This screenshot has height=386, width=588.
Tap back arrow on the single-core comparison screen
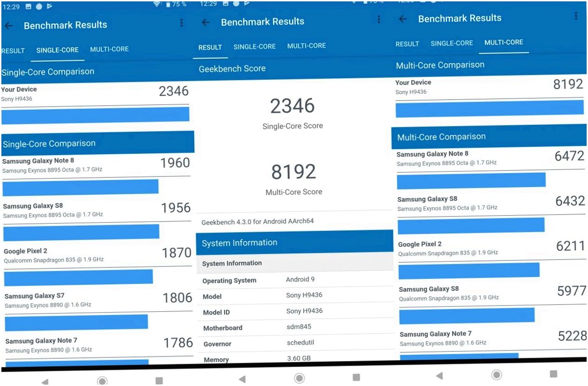point(8,26)
